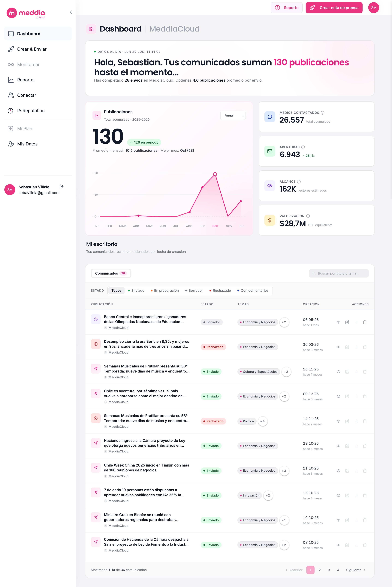Open the Monitorear sidebar item
392x587 pixels.
38,65
